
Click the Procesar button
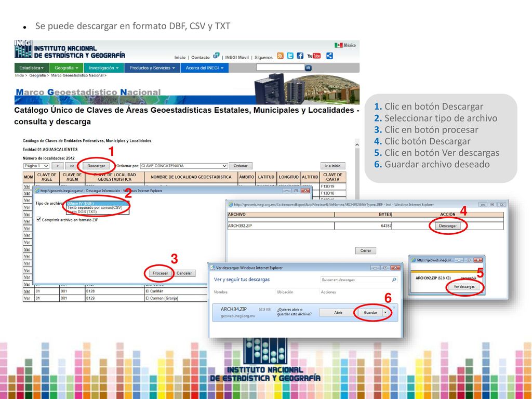pyautogui.click(x=160, y=273)
